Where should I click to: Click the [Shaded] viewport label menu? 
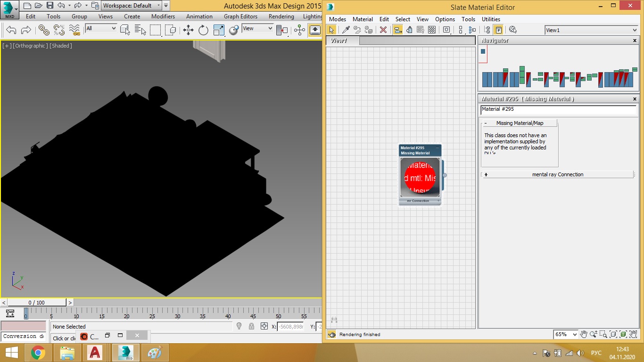[61, 46]
